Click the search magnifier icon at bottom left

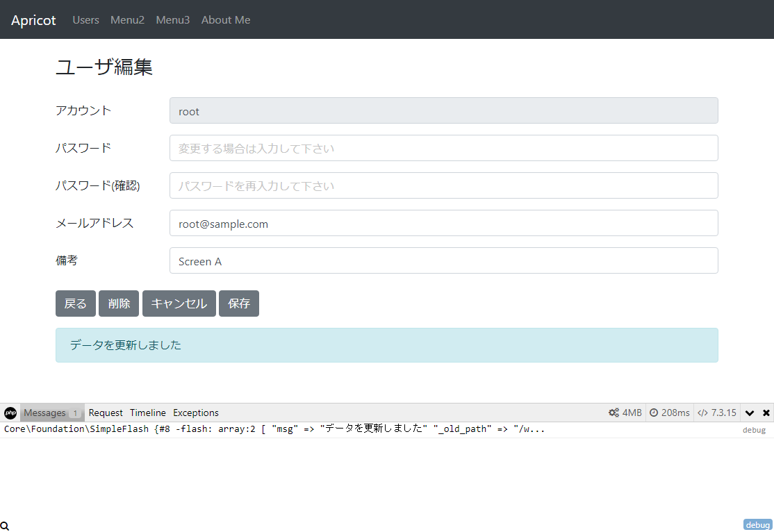click(5, 526)
